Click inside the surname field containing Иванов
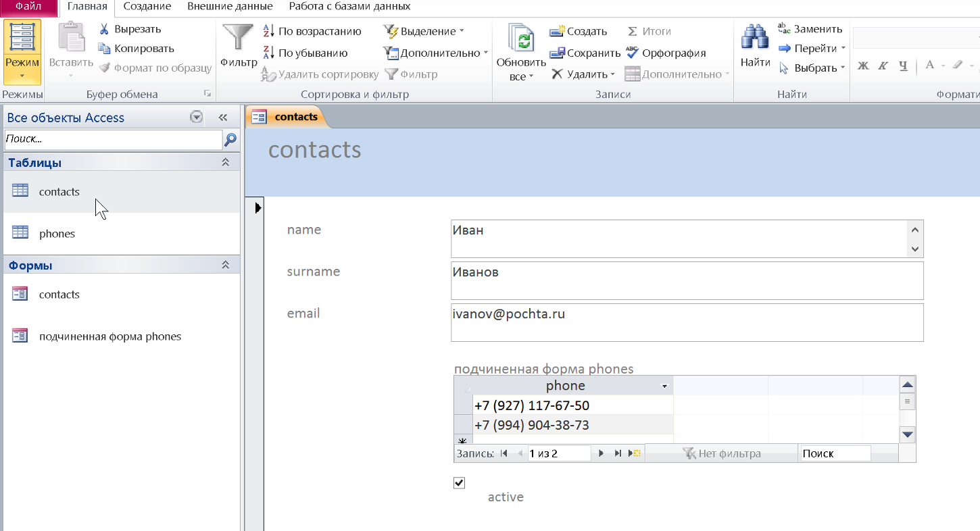The height and width of the screenshot is (531, 980). [687, 280]
